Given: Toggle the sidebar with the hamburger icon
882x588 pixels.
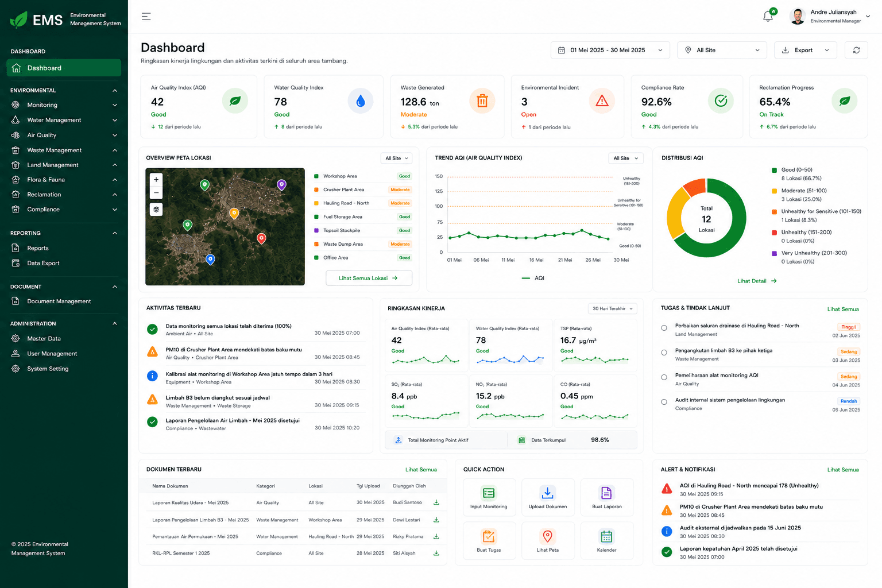Looking at the screenshot, I should coord(146,17).
